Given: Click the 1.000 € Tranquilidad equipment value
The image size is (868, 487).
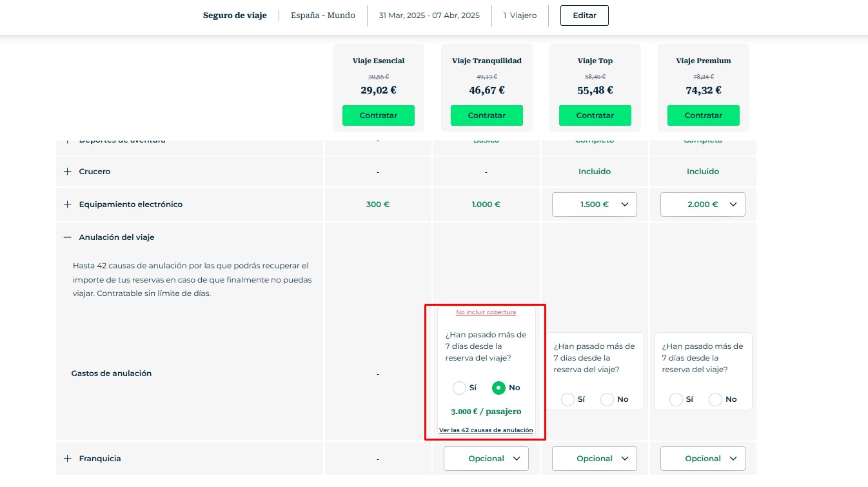Looking at the screenshot, I should coord(486,204).
